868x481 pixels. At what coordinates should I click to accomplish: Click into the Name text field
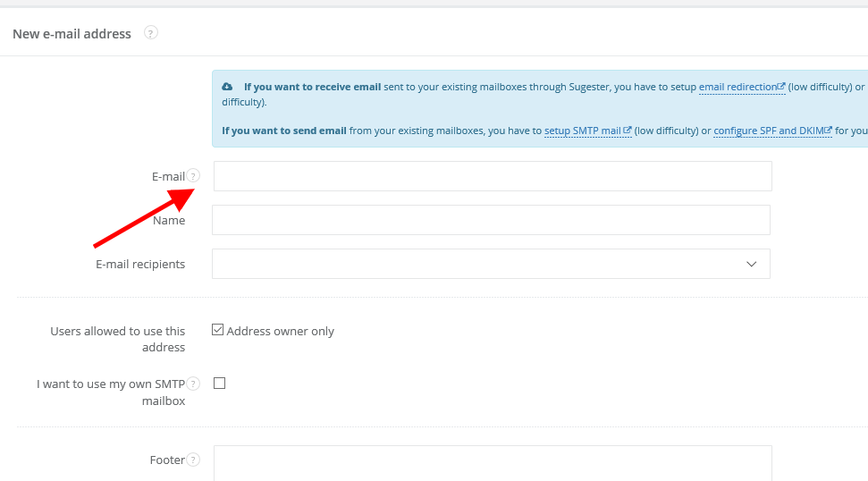[491, 220]
